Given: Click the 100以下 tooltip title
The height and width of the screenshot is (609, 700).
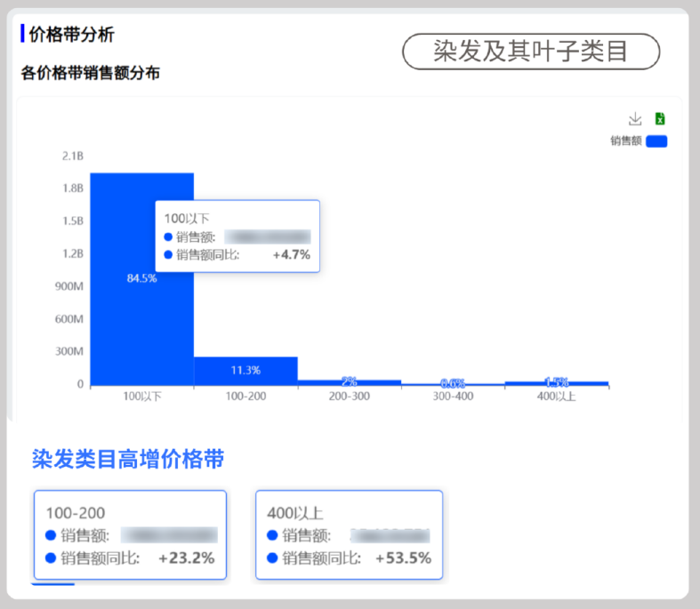Looking at the screenshot, I should 187,219.
